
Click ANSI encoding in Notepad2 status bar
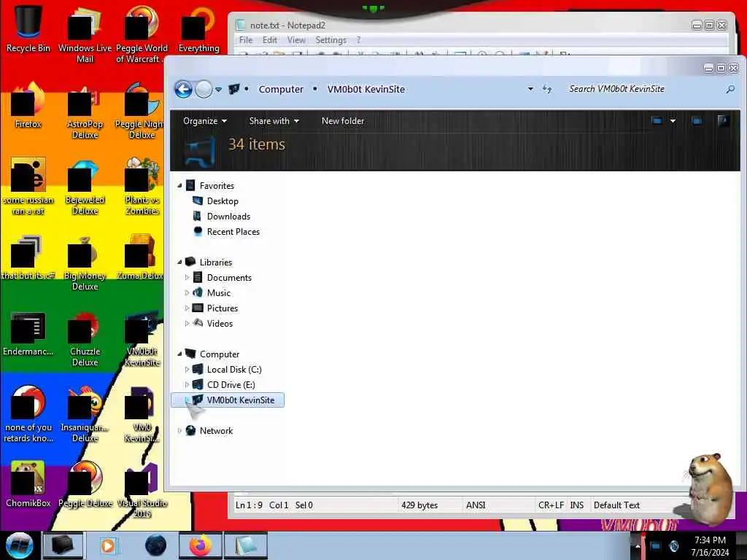[x=476, y=505]
